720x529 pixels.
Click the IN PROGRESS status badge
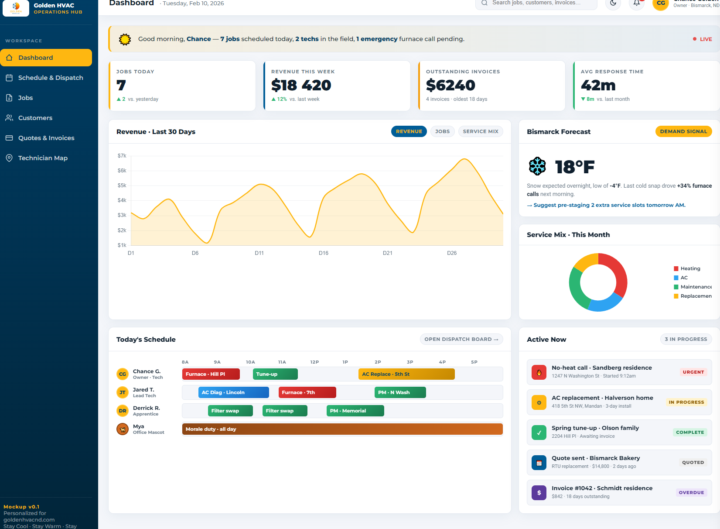click(x=686, y=402)
